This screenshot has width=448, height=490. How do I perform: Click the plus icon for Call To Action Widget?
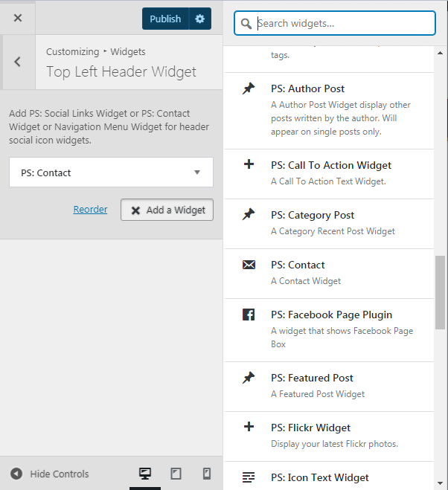coord(249,164)
